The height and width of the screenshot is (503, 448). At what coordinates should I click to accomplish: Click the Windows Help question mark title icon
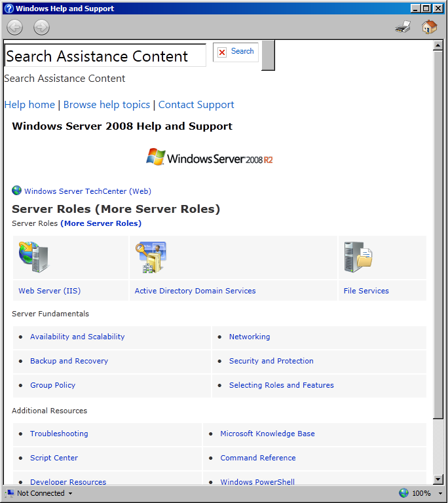(x=9, y=9)
